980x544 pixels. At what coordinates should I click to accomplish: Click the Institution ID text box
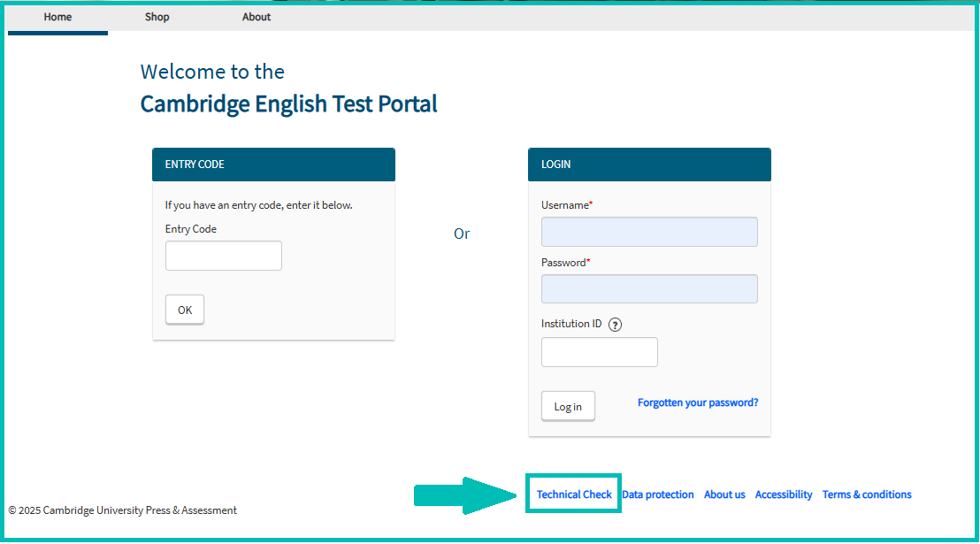pos(600,352)
